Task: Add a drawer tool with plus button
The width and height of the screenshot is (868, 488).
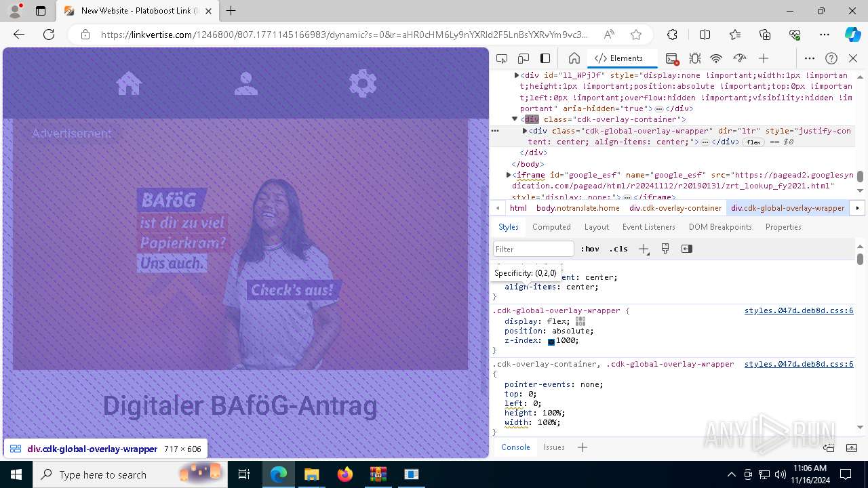Action: click(582, 447)
